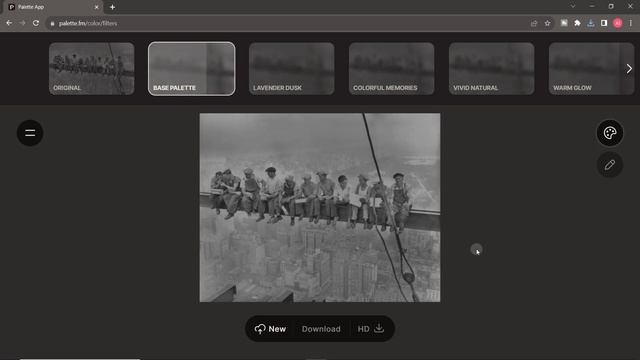Show next filters with right arrow

coord(629,69)
